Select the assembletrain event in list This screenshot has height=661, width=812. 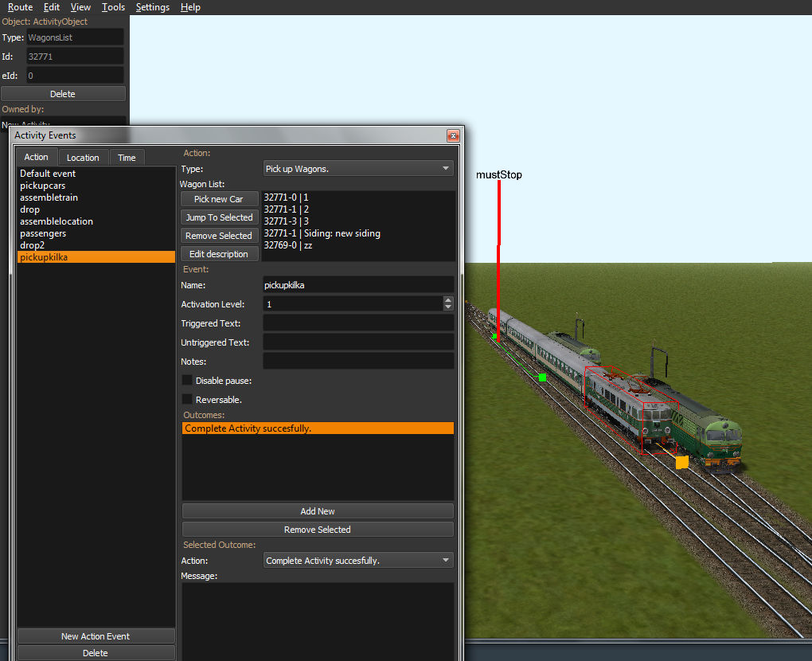[49, 198]
